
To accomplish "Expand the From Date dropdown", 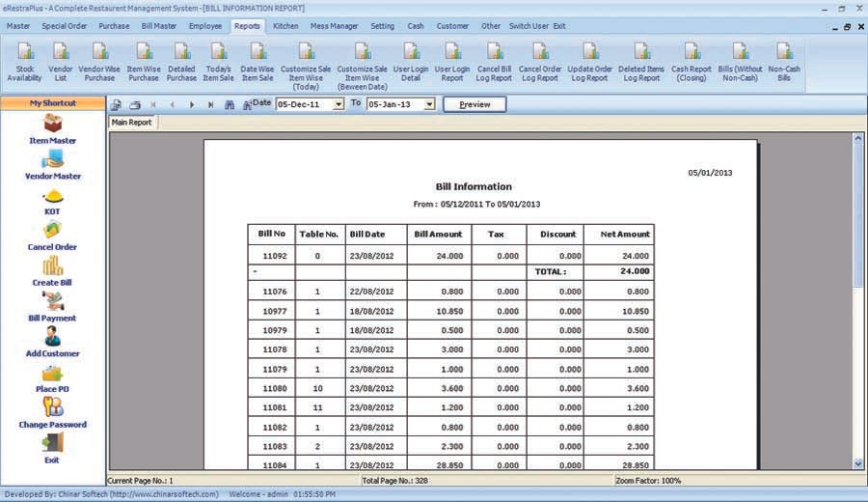I will (338, 104).
